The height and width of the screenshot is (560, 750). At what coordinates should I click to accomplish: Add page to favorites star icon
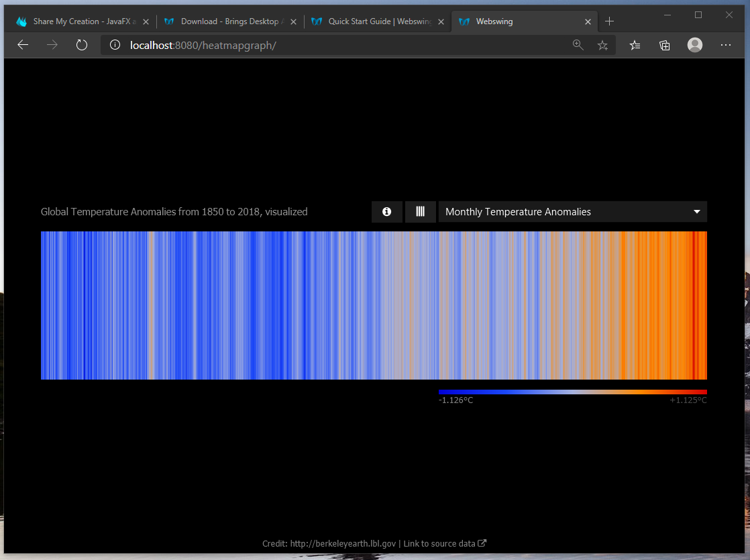click(x=602, y=45)
